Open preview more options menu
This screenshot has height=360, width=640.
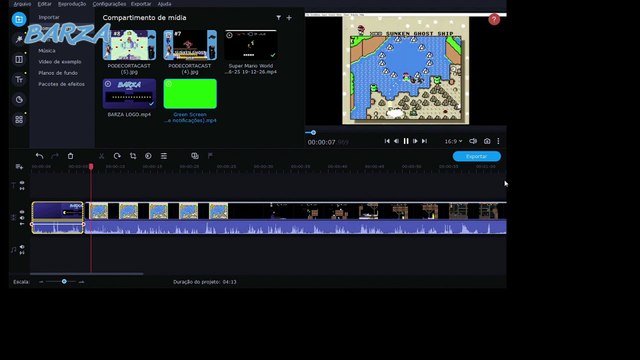click(x=498, y=141)
